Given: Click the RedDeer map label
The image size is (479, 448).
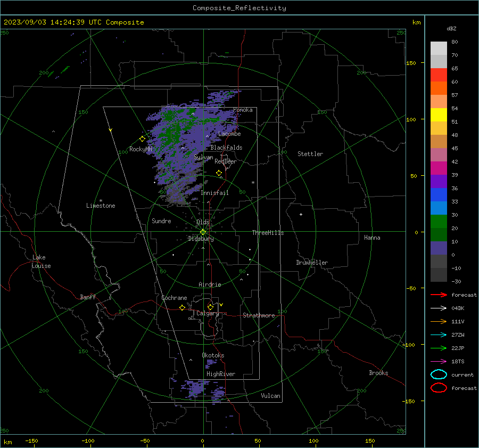Looking at the screenshot, I should point(226,161).
